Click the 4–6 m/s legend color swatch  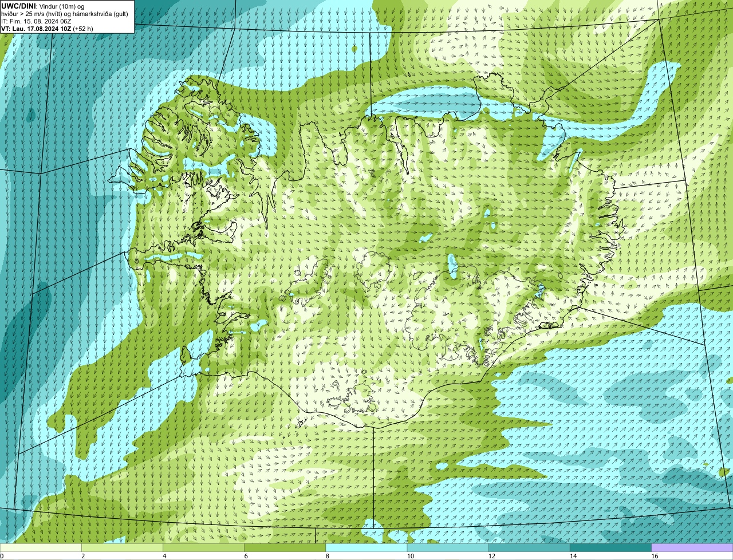coord(203,547)
